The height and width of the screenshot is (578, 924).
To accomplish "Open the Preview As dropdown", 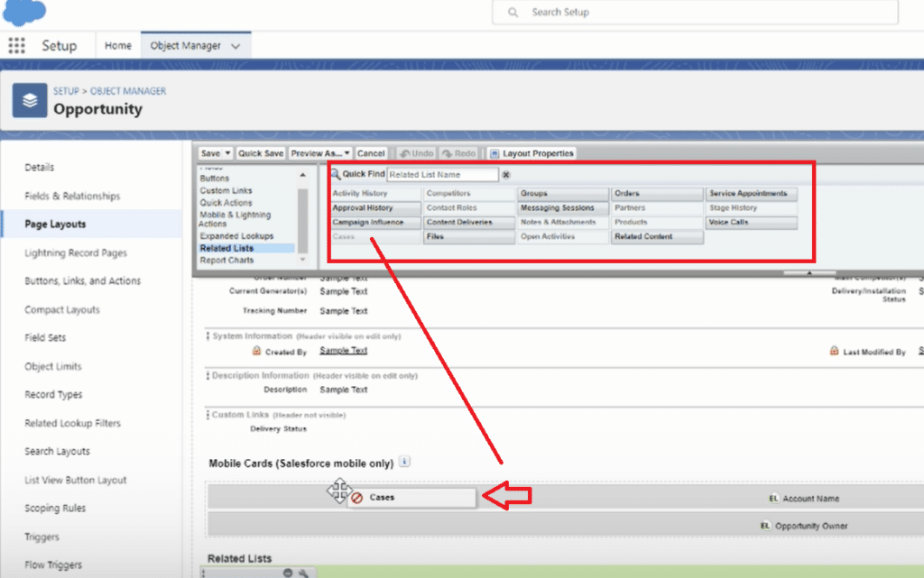I will (320, 153).
